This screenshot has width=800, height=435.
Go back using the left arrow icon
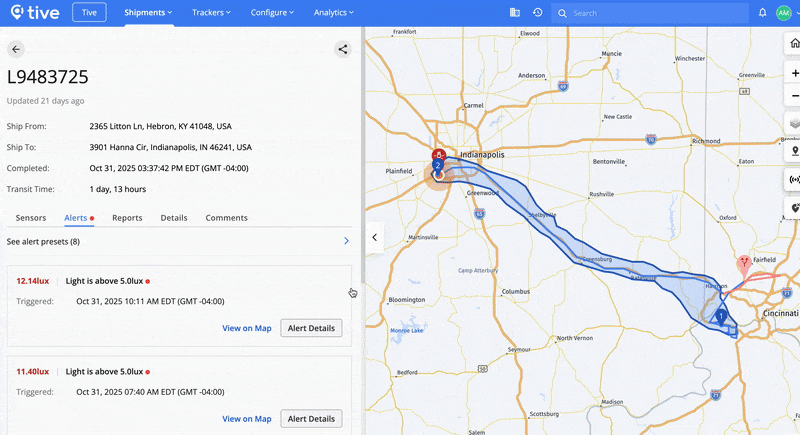(16, 49)
